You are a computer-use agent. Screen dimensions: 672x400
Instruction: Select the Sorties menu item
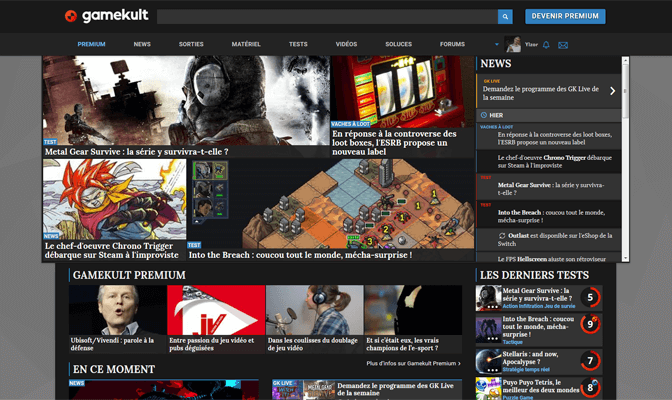point(191,44)
